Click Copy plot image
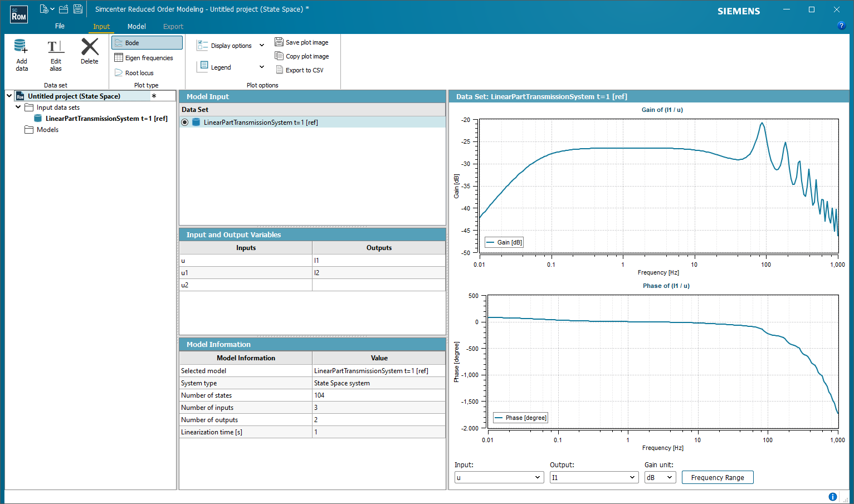This screenshot has height=504, width=854. [x=301, y=56]
